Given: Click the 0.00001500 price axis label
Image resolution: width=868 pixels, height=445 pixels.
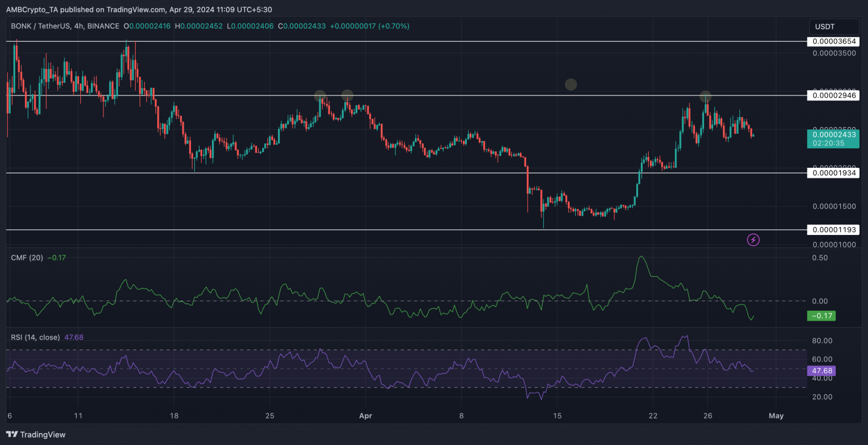Looking at the screenshot, I should coord(834,207).
